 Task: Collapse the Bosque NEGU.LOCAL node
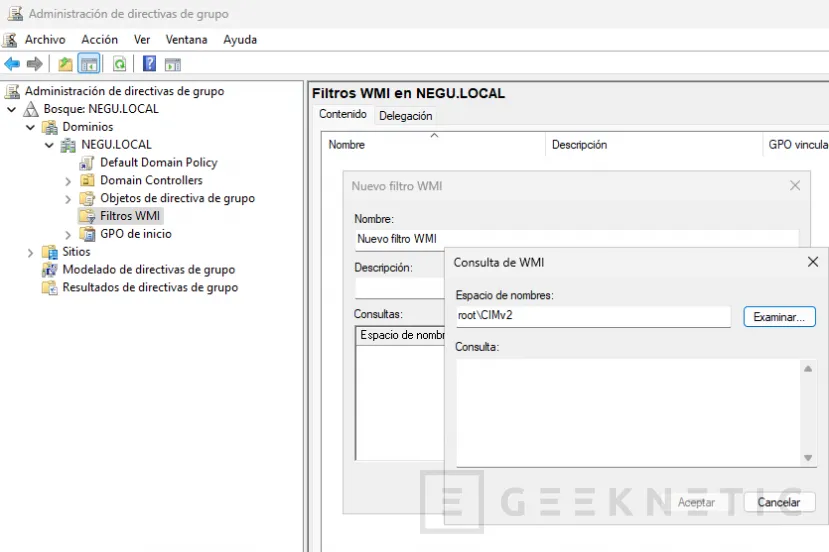pos(12,109)
